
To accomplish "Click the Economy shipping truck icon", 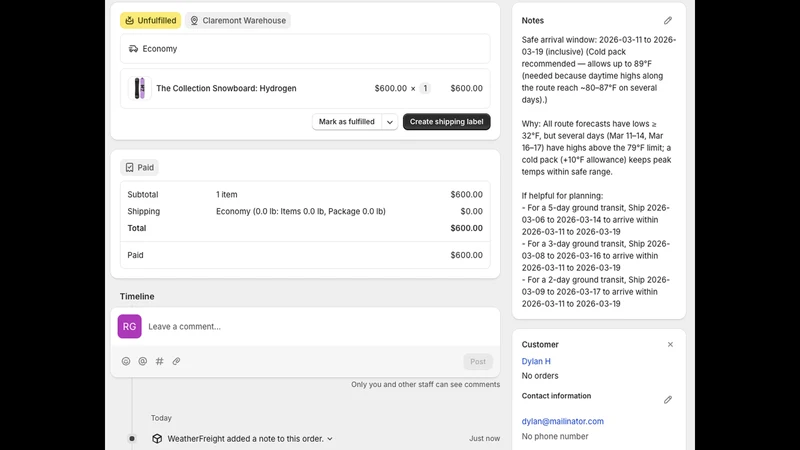I will [133, 48].
